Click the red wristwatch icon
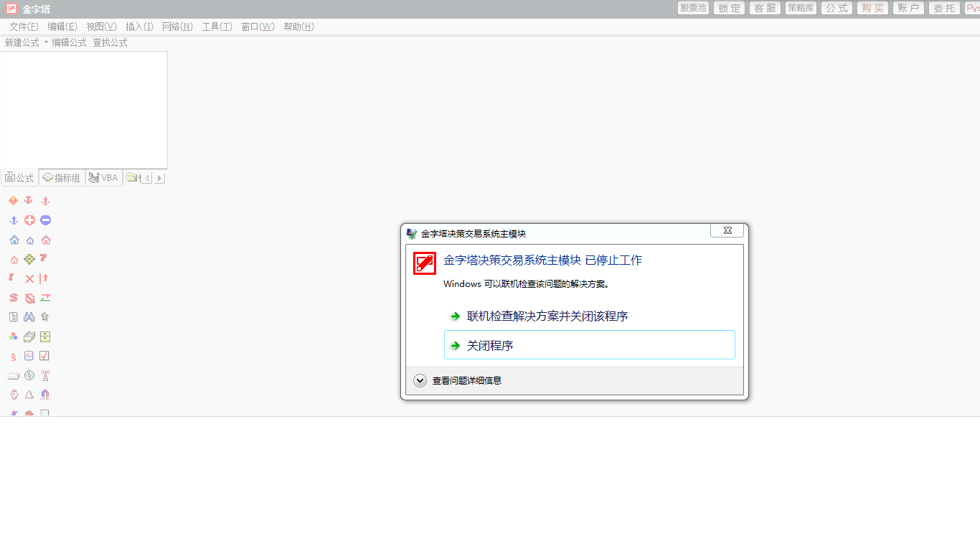Image resolution: width=980 pixels, height=546 pixels. pyautogui.click(x=13, y=395)
